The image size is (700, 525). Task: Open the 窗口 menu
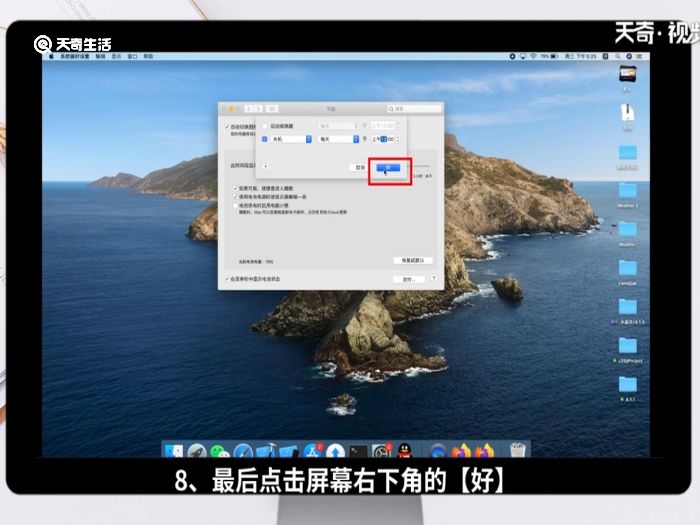point(132,56)
